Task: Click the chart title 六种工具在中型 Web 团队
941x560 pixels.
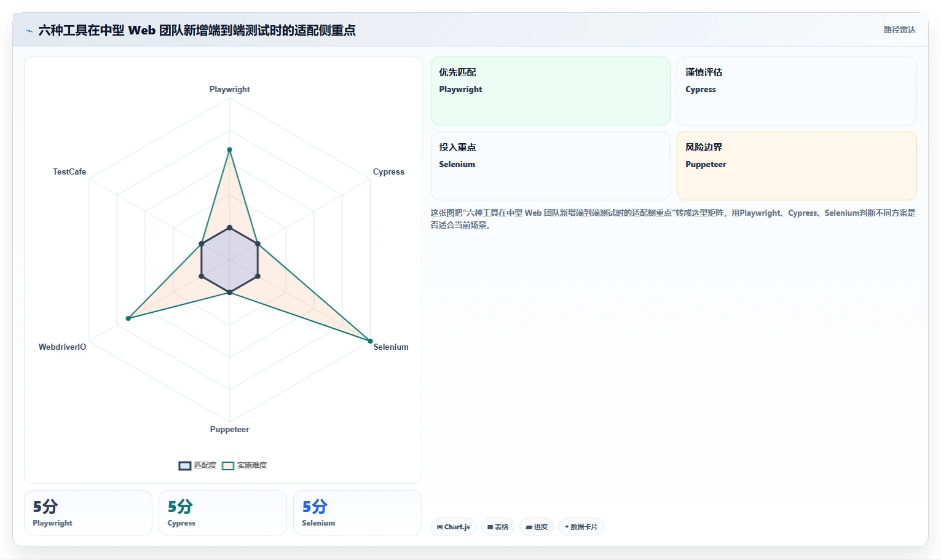Action: 197,30
